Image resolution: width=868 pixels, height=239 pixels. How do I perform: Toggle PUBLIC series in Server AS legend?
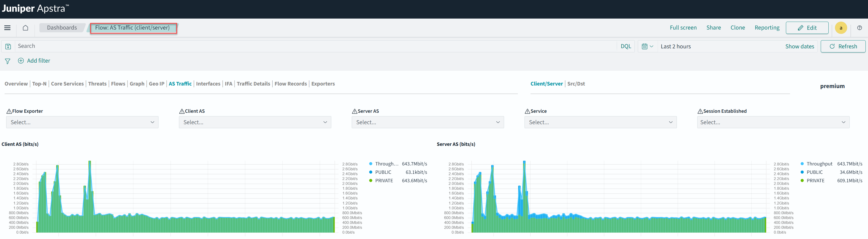pyautogui.click(x=814, y=172)
